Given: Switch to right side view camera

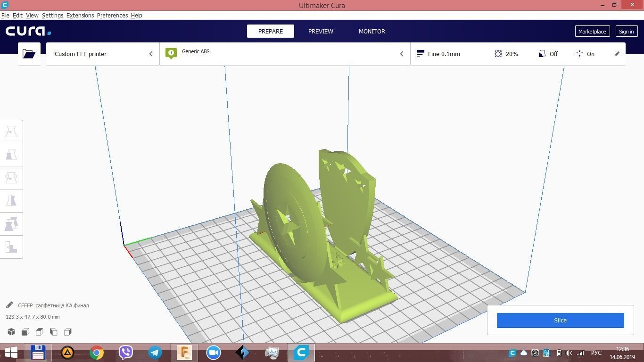Looking at the screenshot, I should click(x=68, y=332).
